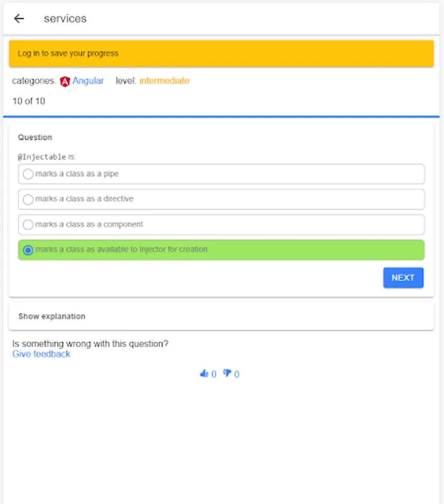The height and width of the screenshot is (504, 444).
Task: Select radio "marks a class as a component"
Action: click(x=28, y=225)
